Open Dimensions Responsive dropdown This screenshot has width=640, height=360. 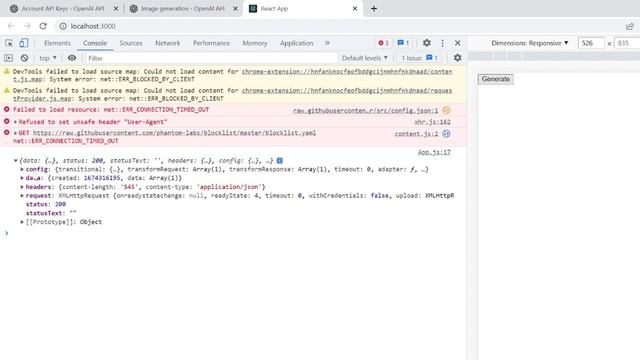click(x=529, y=43)
